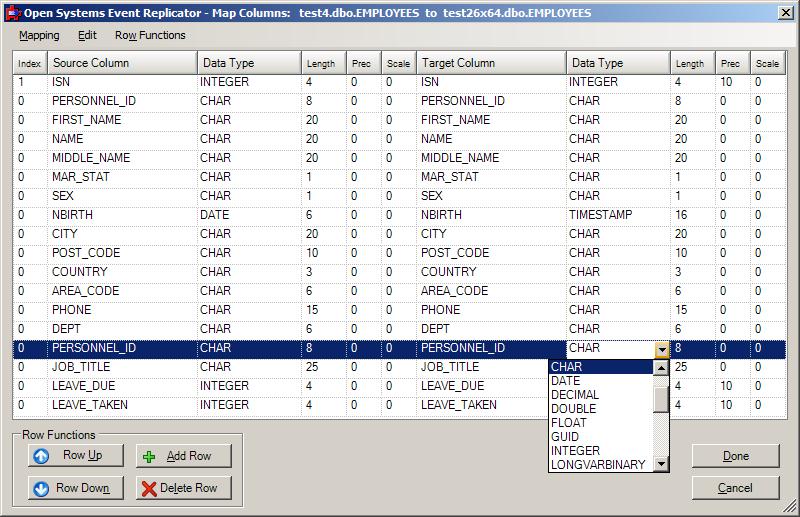Image resolution: width=800 pixels, height=517 pixels.
Task: Select FLOAT in the data type list
Action: pyautogui.click(x=601, y=423)
